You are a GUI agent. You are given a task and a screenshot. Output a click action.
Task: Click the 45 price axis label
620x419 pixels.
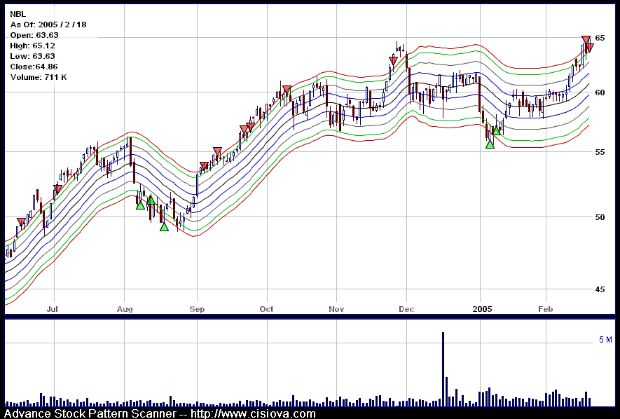click(x=600, y=289)
